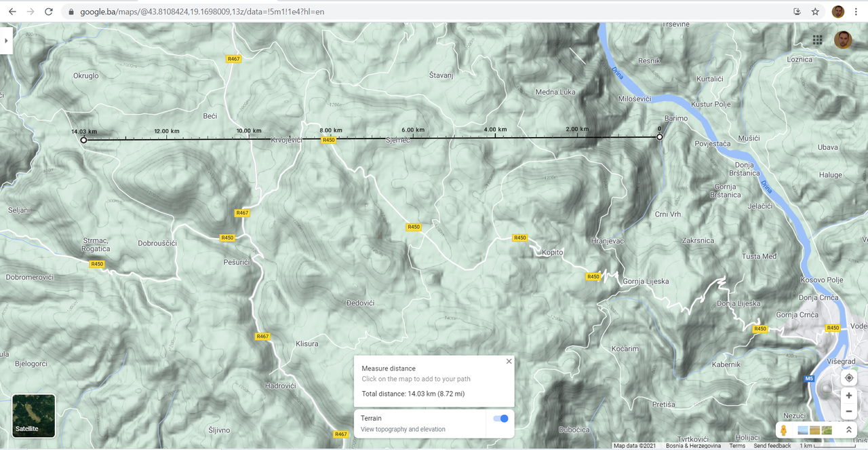Viewport: 868px width, 450px height.
Task: Click the Dobrouščići place label
Action: pos(157,243)
